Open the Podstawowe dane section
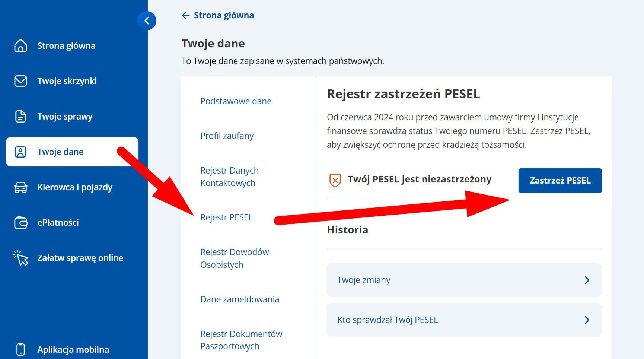Image resolution: width=644 pixels, height=359 pixels. point(236,101)
